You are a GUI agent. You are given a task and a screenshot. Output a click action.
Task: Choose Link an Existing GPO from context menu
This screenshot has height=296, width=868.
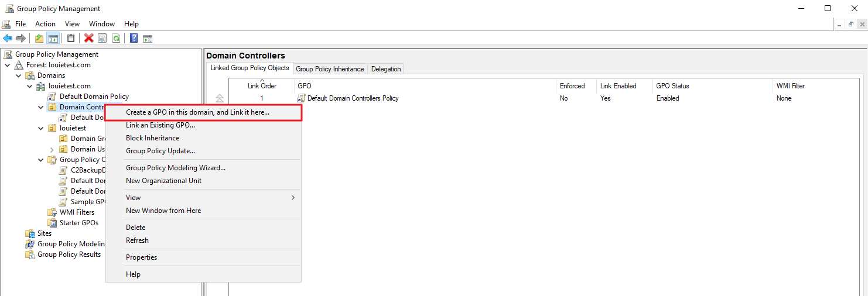pos(203,125)
